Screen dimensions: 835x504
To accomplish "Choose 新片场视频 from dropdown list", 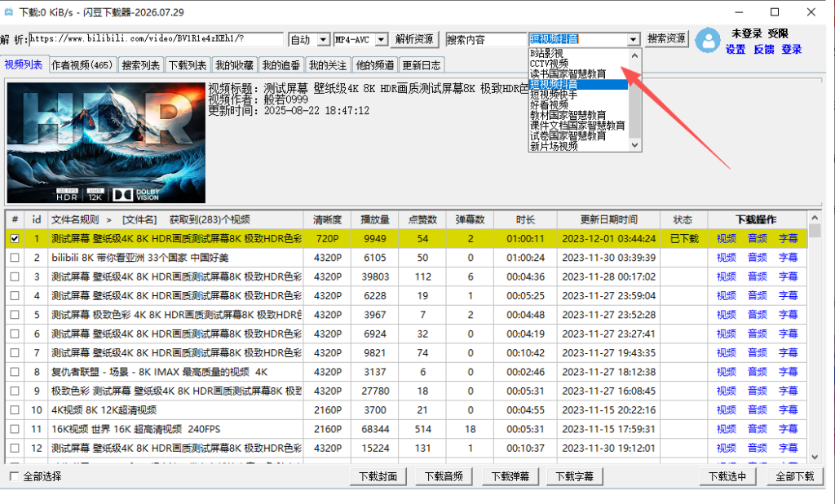I will pyautogui.click(x=554, y=146).
